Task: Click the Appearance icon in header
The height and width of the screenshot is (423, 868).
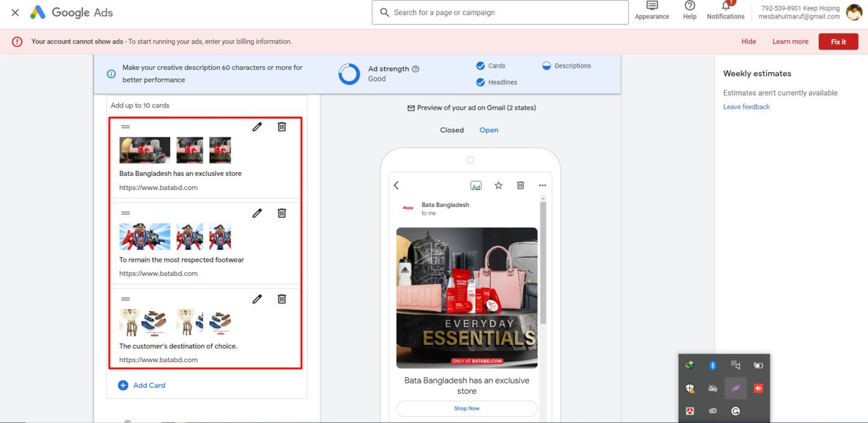Action: point(652,6)
